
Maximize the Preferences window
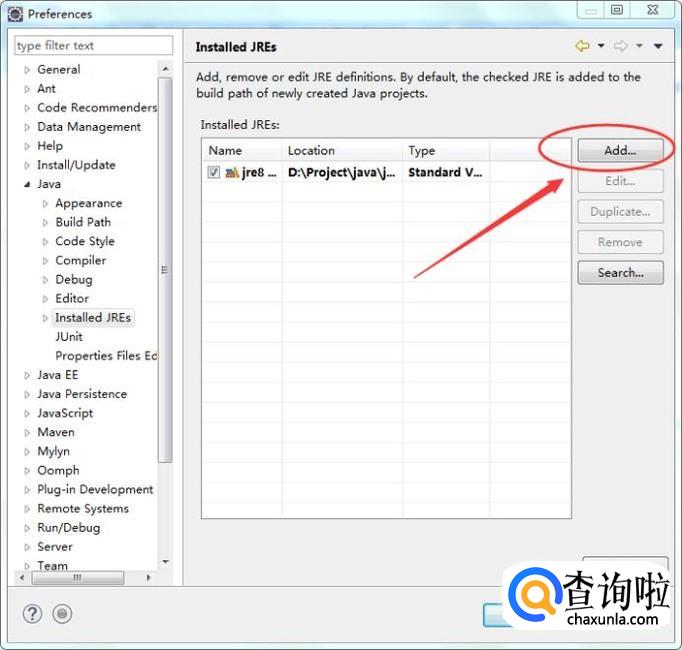point(617,10)
